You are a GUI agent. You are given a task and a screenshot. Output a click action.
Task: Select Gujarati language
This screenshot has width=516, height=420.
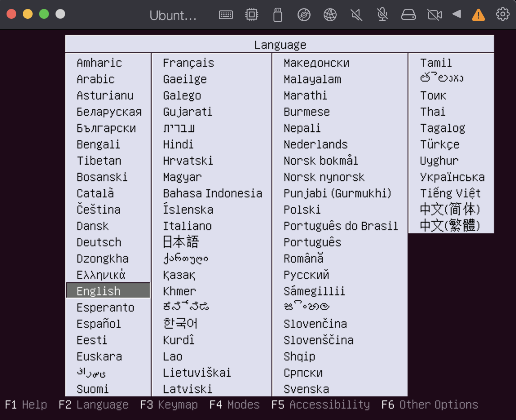click(187, 112)
